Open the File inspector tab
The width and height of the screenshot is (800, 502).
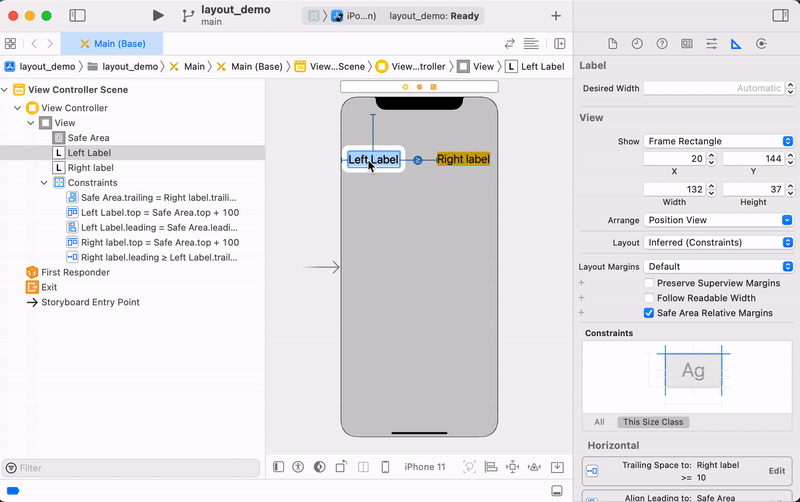tap(613, 44)
